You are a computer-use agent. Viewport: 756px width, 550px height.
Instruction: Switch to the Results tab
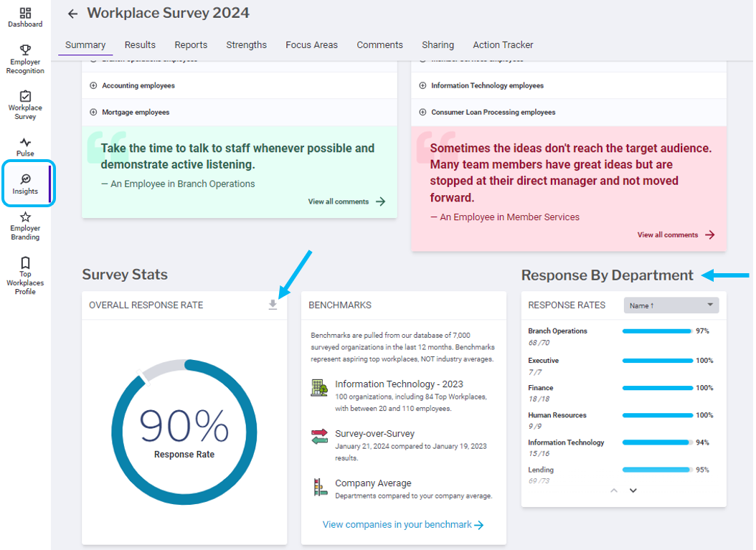(x=140, y=44)
